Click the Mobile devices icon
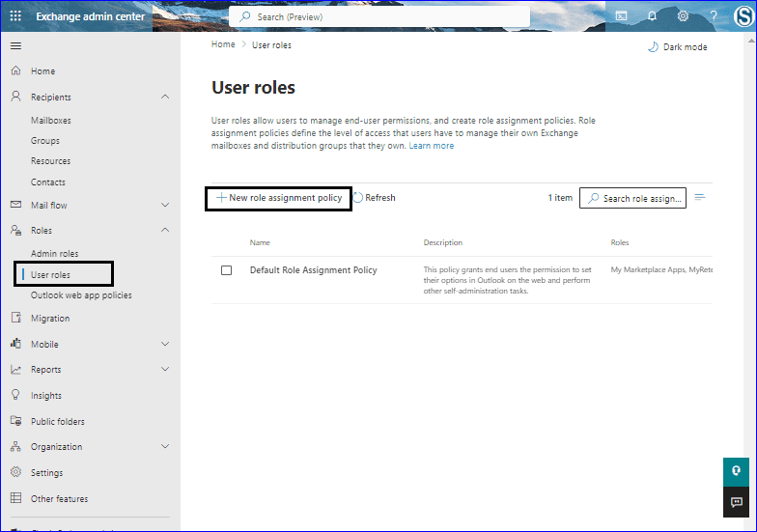 [x=15, y=344]
